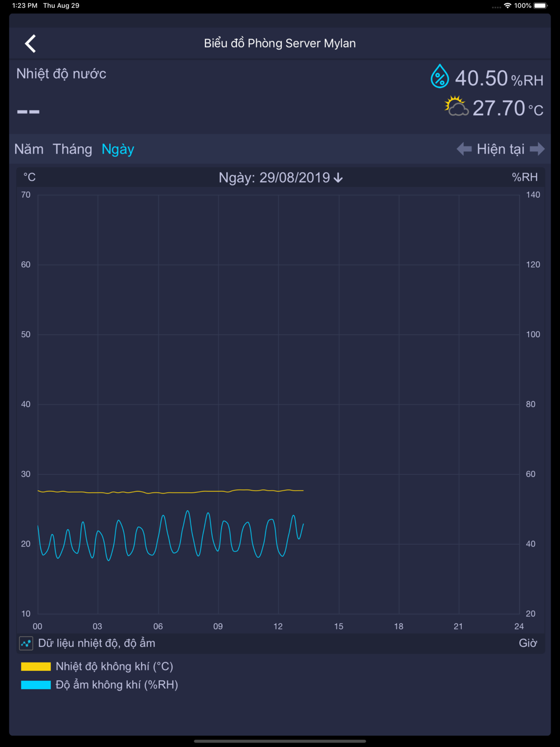The height and width of the screenshot is (747, 560).
Task: Open date picker Ngày: 29/08/2019
Action: click(x=280, y=178)
